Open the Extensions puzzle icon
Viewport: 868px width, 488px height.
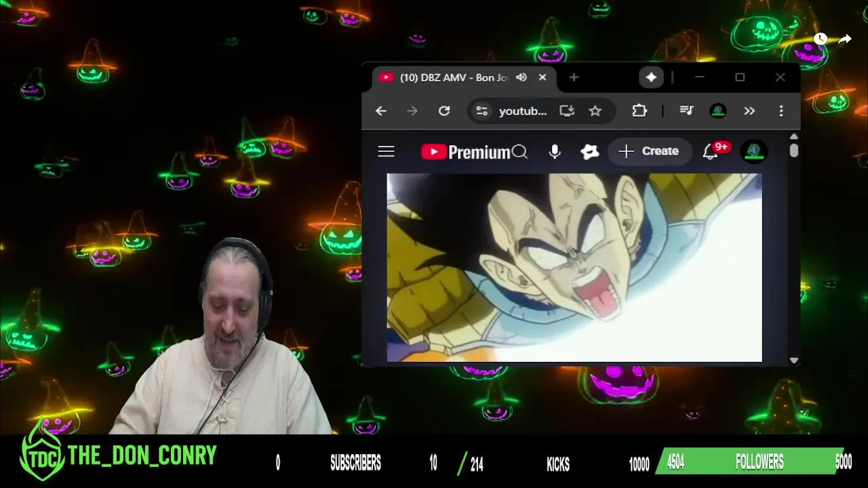(639, 111)
